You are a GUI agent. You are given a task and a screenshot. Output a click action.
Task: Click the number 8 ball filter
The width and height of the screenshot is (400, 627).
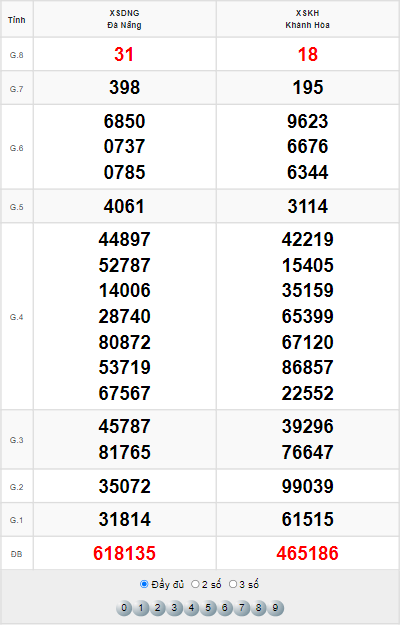[x=258, y=608]
